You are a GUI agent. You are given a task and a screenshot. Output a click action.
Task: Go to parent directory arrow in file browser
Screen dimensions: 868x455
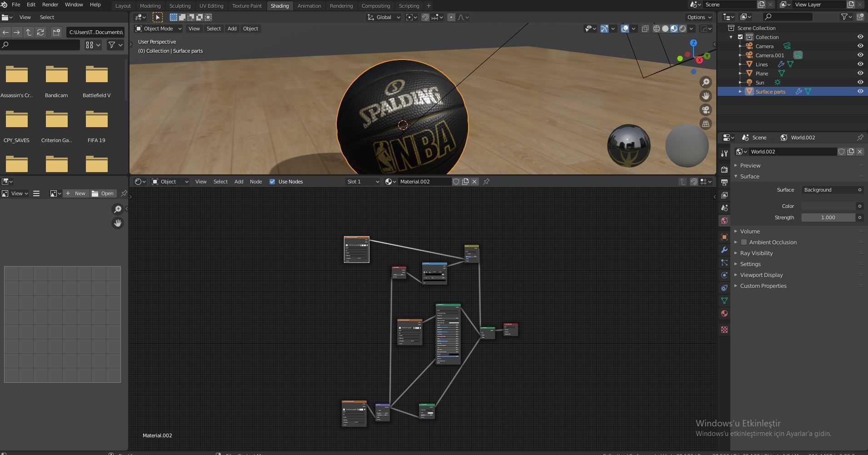coord(29,32)
